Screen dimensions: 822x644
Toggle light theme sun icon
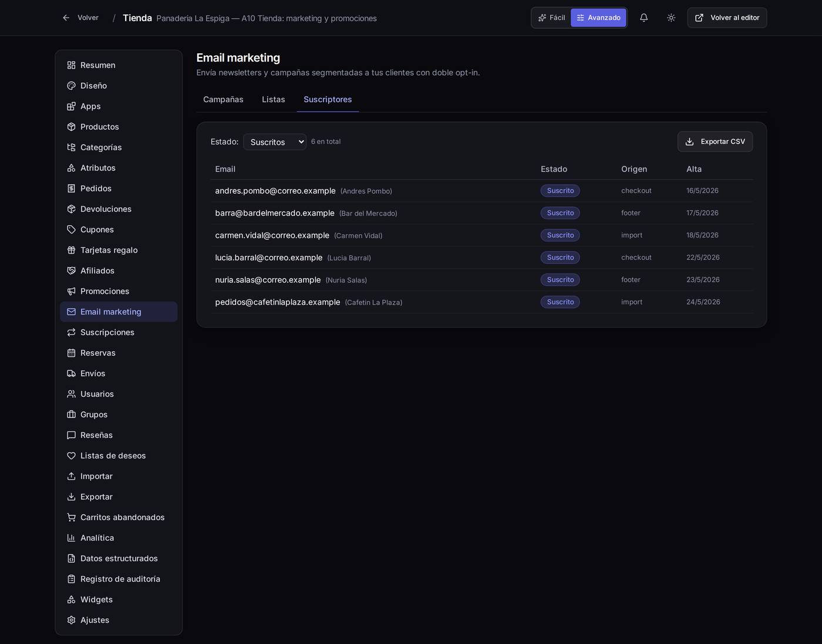click(x=671, y=18)
